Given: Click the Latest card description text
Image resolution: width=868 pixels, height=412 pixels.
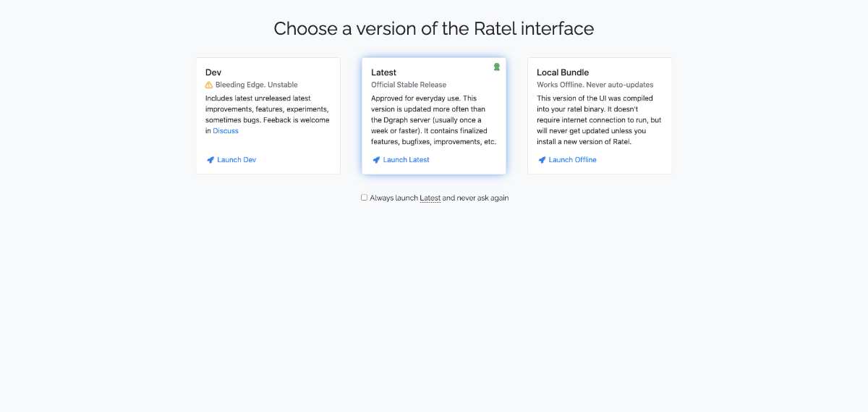Looking at the screenshot, I should coord(433,119).
